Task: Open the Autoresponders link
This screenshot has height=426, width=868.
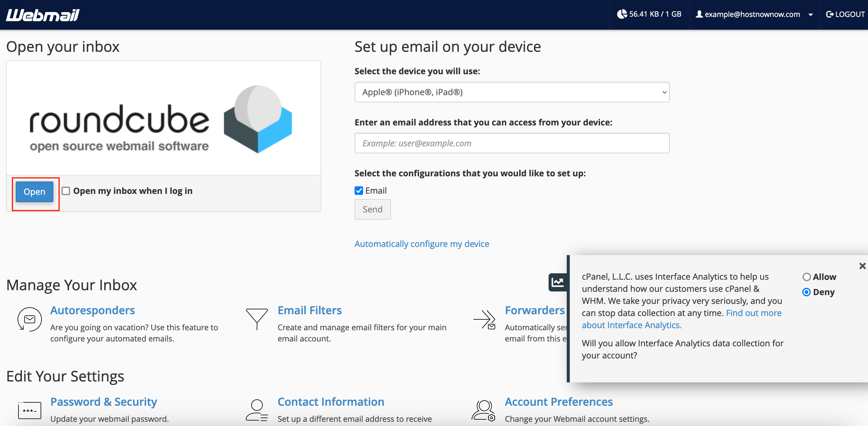Action: pos(92,310)
